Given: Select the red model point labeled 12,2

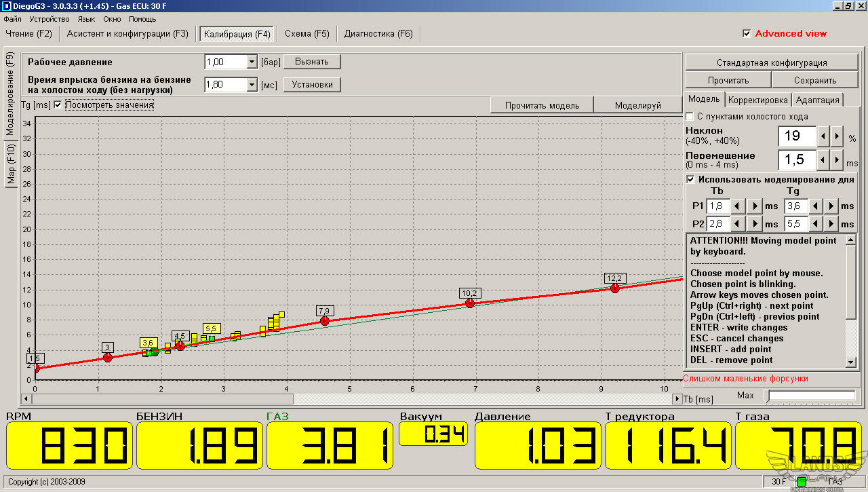Looking at the screenshot, I should click(615, 288).
